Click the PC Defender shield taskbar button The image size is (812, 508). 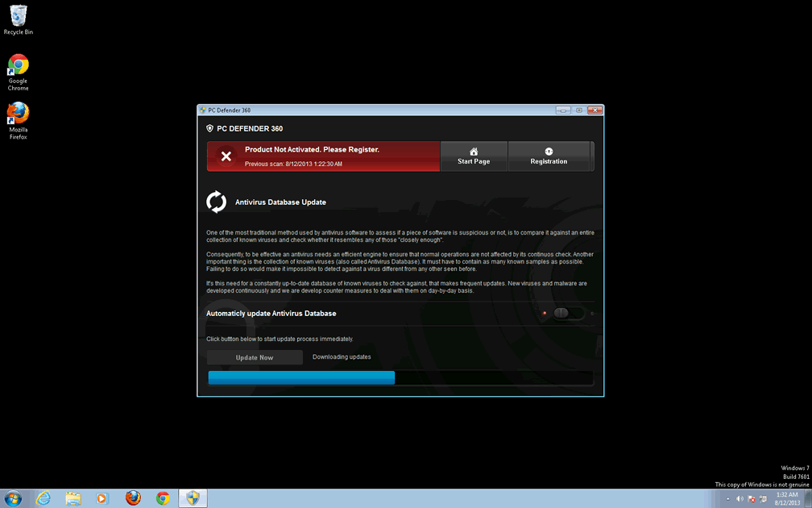tap(193, 498)
